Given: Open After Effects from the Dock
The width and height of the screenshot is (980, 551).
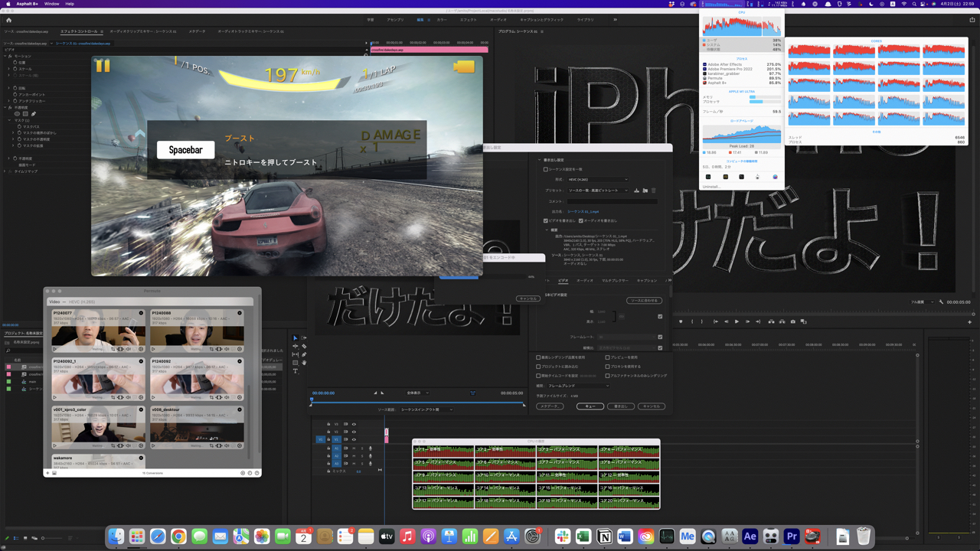Looking at the screenshot, I should pos(750,537).
